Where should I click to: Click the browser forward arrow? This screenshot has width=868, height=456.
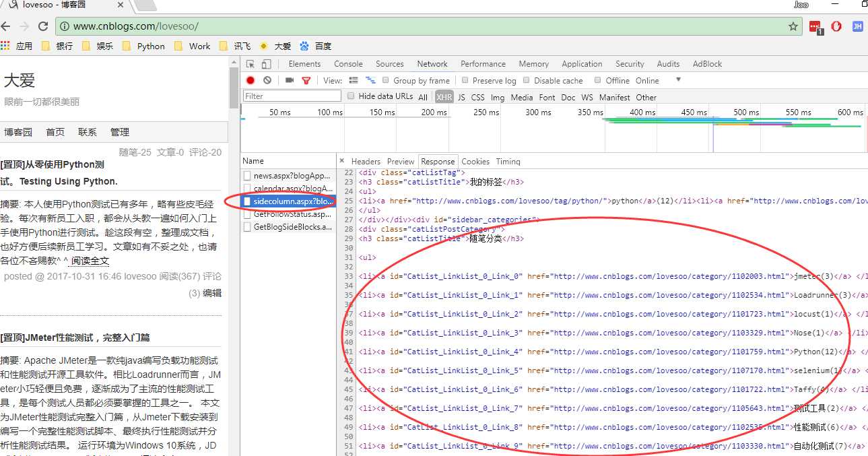[x=24, y=26]
